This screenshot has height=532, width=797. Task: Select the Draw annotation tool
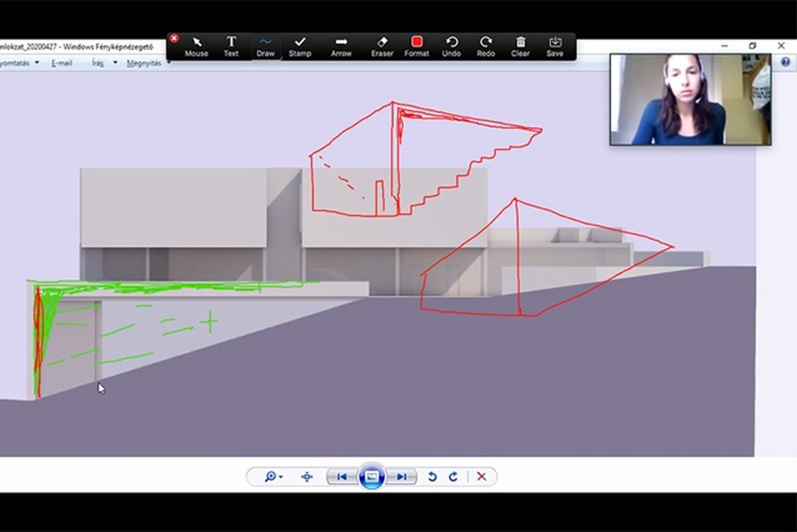[x=265, y=46]
